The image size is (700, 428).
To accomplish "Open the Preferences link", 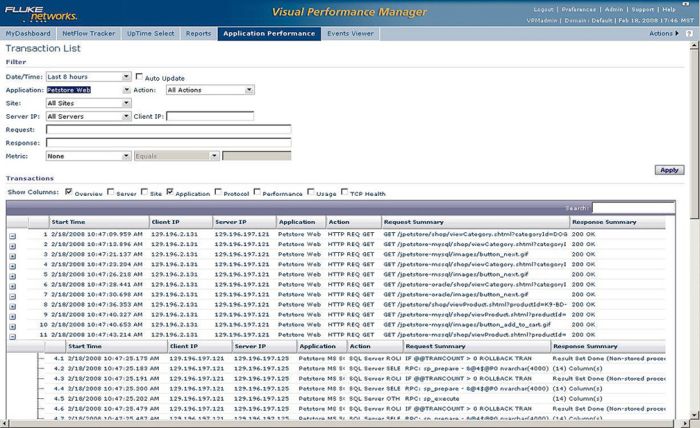I will (x=579, y=9).
